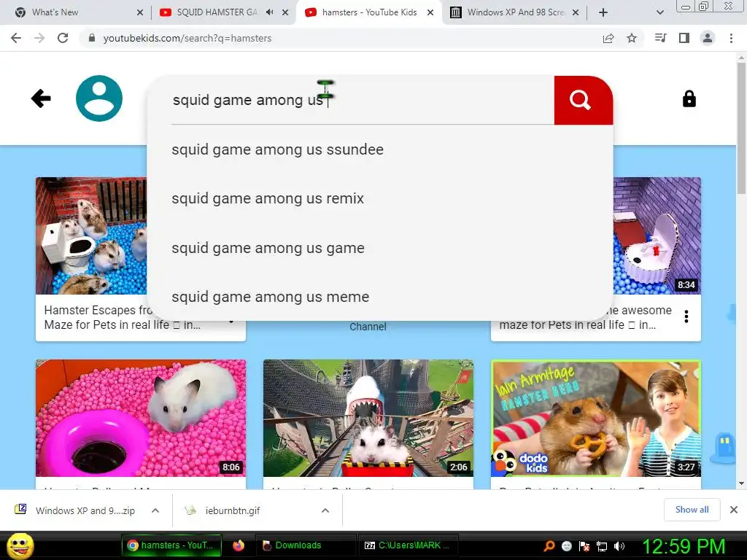The image size is (747, 560).
Task: Open the teal profile avatar
Action: click(99, 98)
